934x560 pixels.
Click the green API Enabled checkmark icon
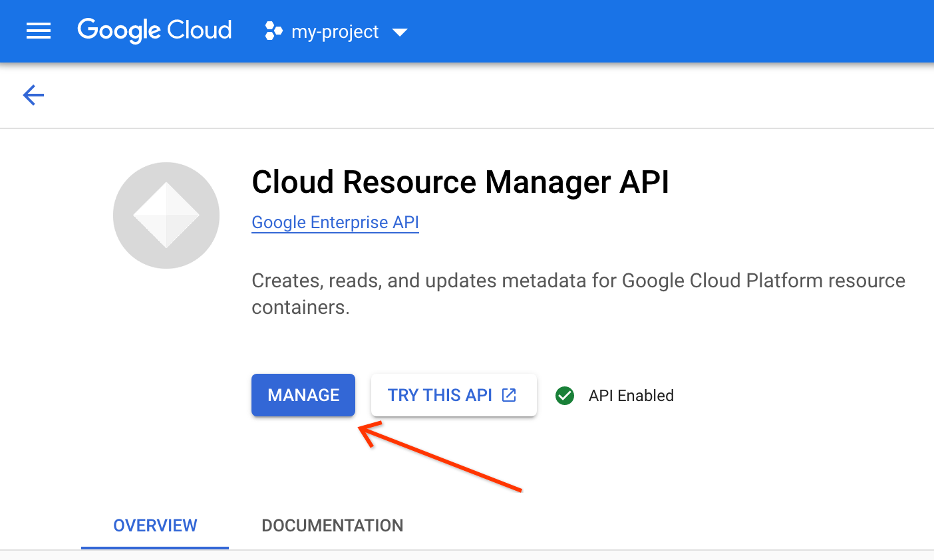[x=565, y=396]
